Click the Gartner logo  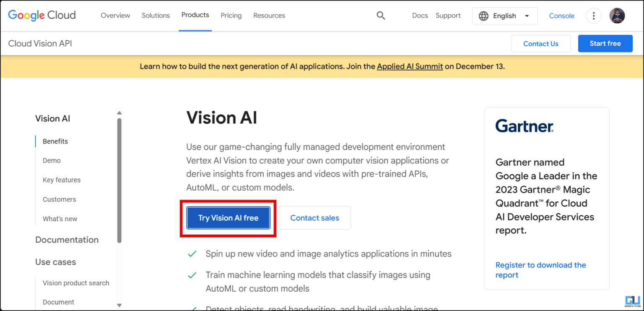[x=524, y=125]
